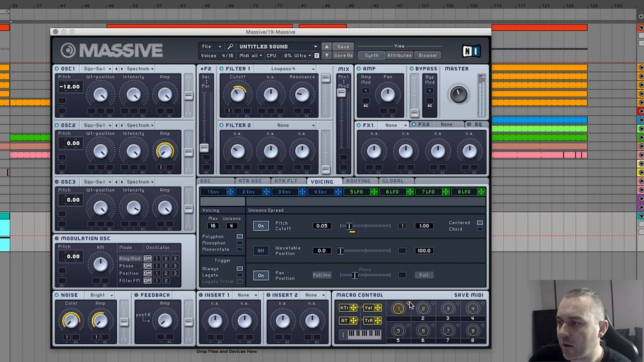Toggle the Pitch Cutoff unison On button

point(261,226)
